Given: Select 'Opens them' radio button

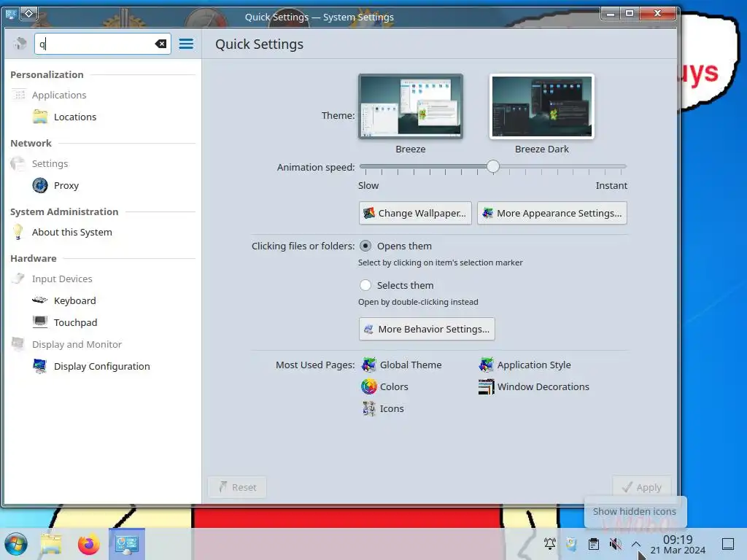Looking at the screenshot, I should coord(365,246).
